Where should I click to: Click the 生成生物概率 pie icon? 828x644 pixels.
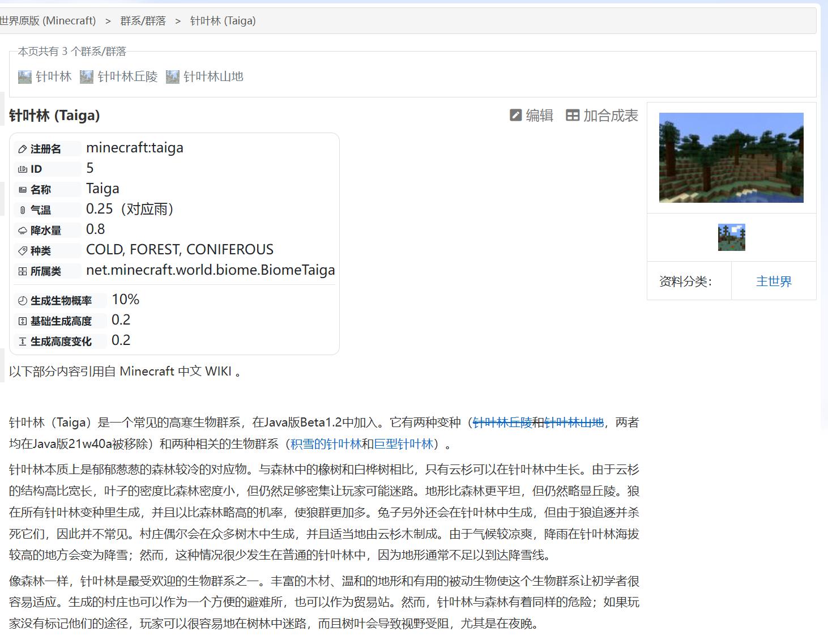pyautogui.click(x=23, y=301)
